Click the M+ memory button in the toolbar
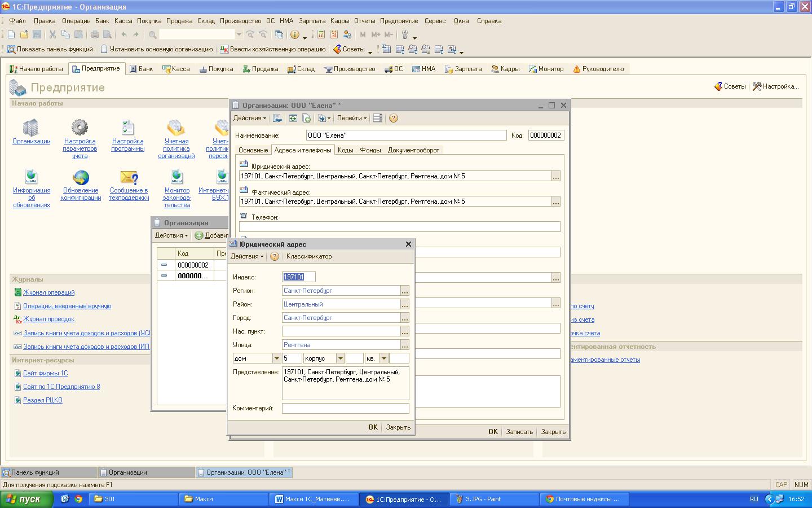The image size is (812, 508). 376,34
